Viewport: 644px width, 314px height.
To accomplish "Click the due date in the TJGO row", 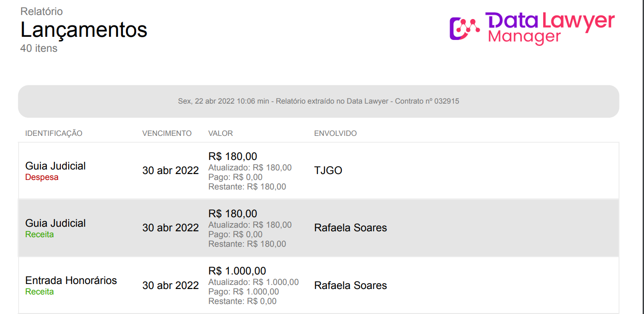I will point(170,171).
